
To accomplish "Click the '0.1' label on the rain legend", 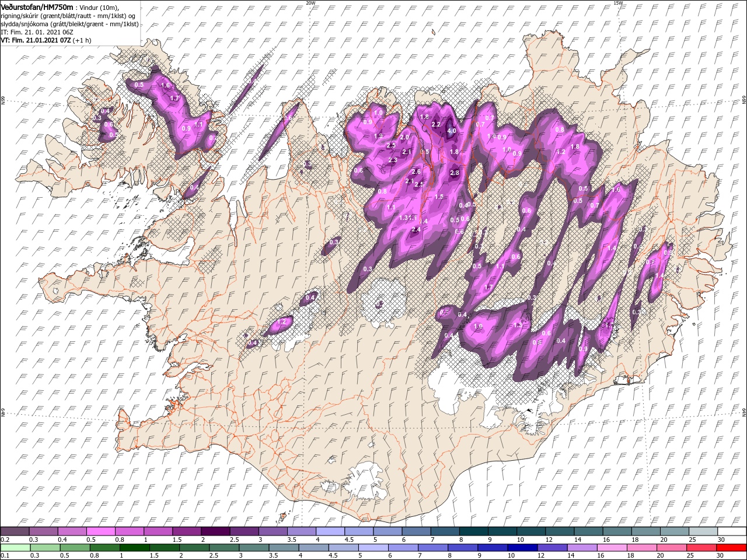I will pos(5,556).
